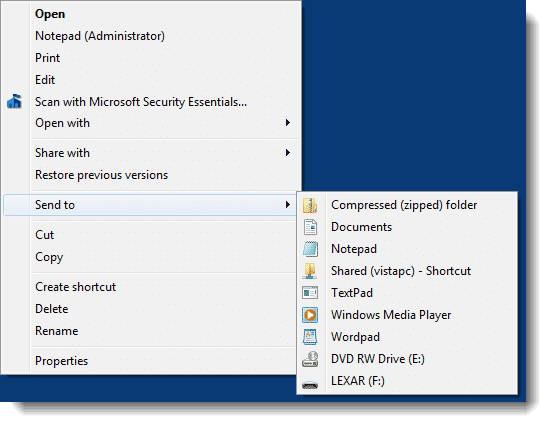Click the Microsoft Security Essentials icon
551x427 pixels.
(x=14, y=101)
